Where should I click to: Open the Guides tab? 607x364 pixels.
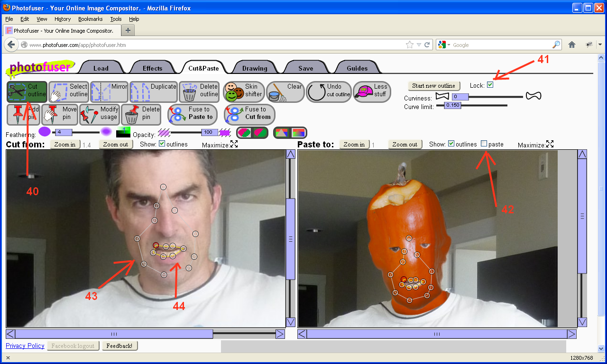357,68
